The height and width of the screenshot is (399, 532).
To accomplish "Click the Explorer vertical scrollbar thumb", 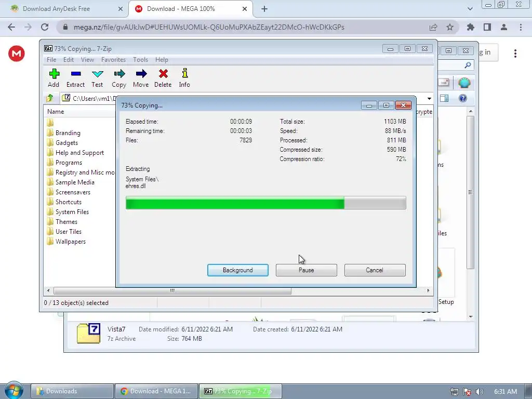I will (470, 192).
